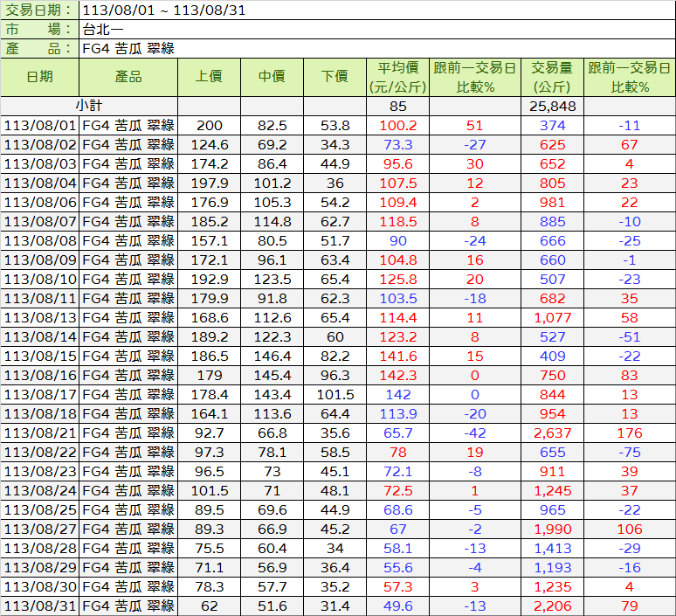Click the 日期 column header
The width and height of the screenshot is (676, 616).
pos(39,77)
